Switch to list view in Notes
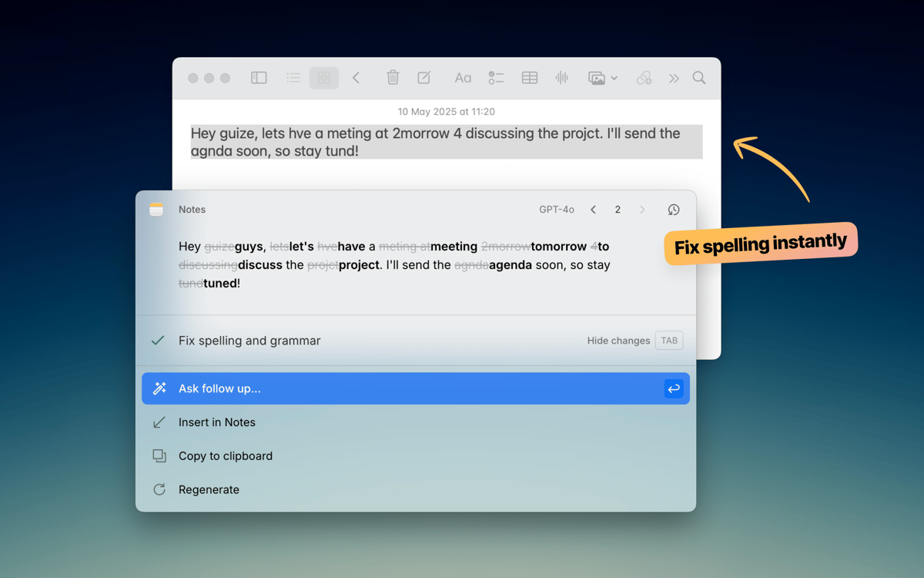The image size is (924, 578). click(293, 78)
